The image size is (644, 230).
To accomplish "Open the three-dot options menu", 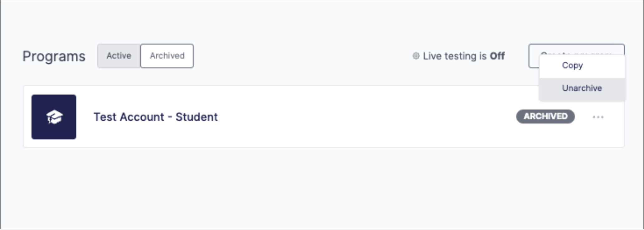I will tap(598, 117).
